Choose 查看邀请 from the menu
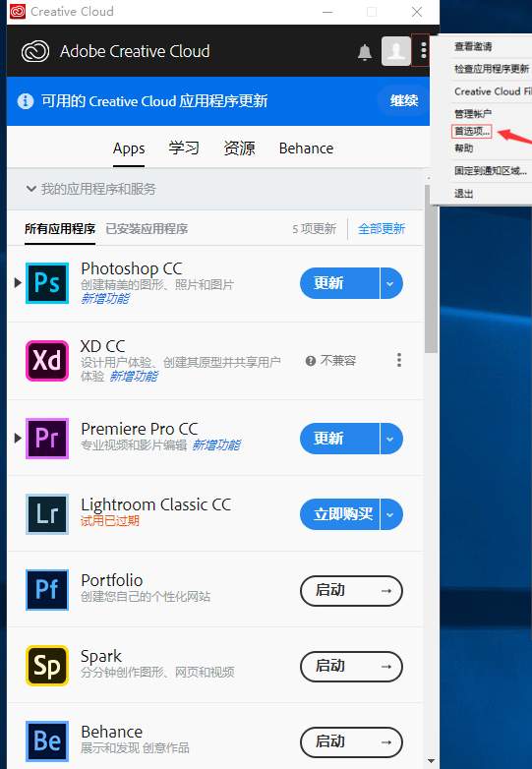 473,46
